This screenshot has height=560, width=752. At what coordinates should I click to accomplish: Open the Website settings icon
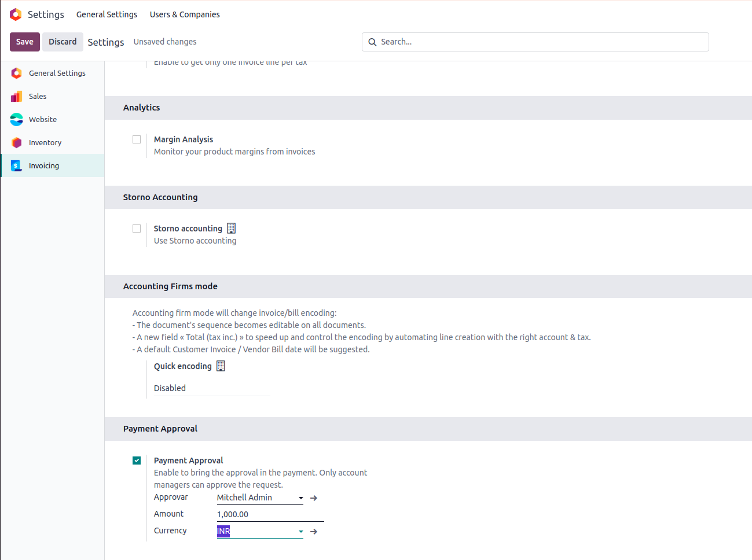pyautogui.click(x=17, y=119)
